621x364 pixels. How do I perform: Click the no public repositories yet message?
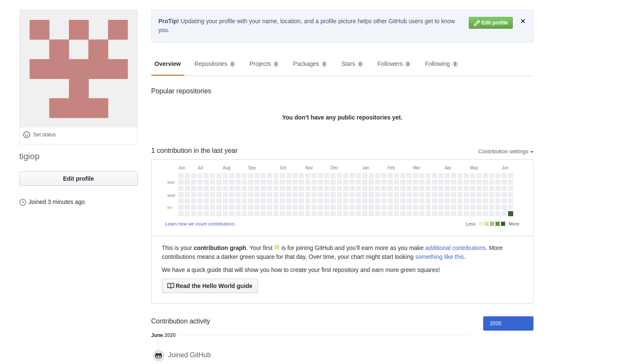(342, 117)
